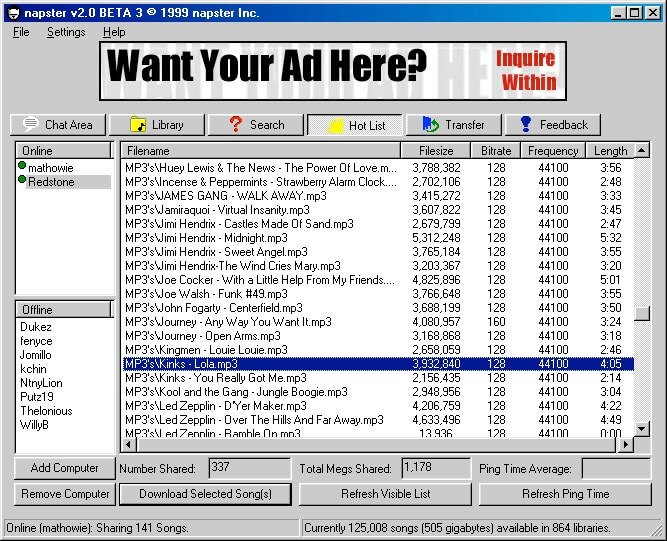
Task: Select Kool and the Gang Jungle Boogie row
Action: coord(378,392)
